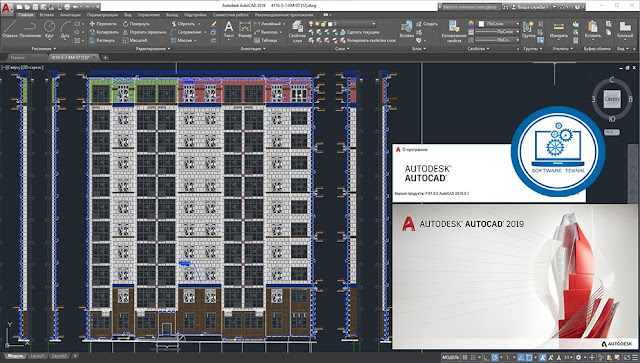Select the Отрезок (Line) tool
Screen dimensions: 640x363
point(10,29)
